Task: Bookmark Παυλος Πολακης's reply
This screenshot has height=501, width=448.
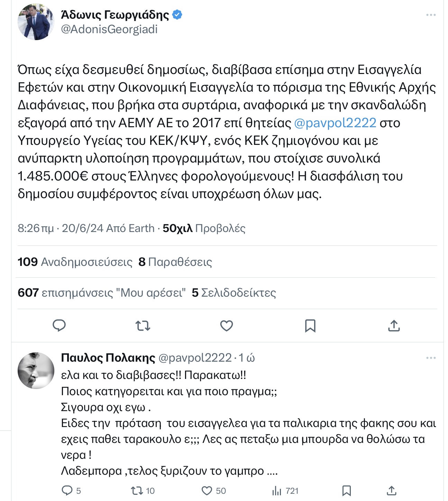Action: click(x=346, y=491)
